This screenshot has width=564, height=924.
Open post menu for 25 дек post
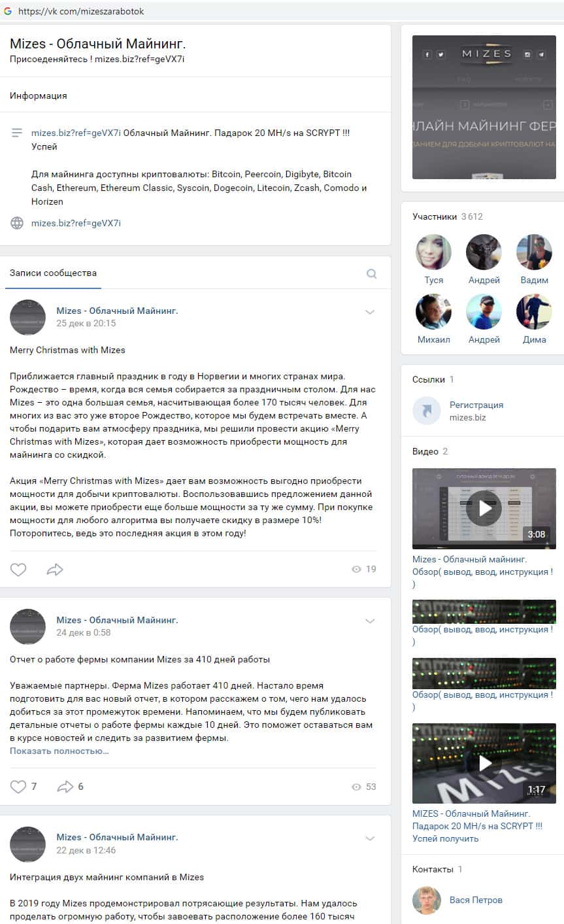(370, 312)
